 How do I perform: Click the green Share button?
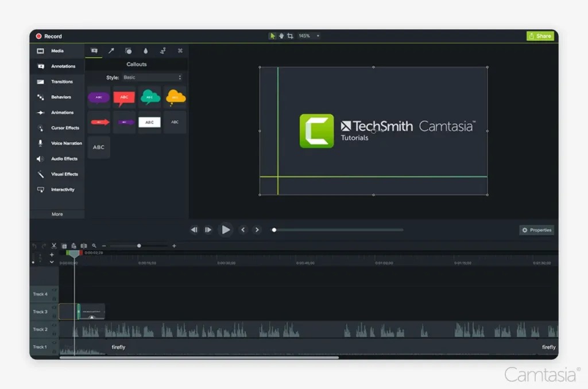540,36
